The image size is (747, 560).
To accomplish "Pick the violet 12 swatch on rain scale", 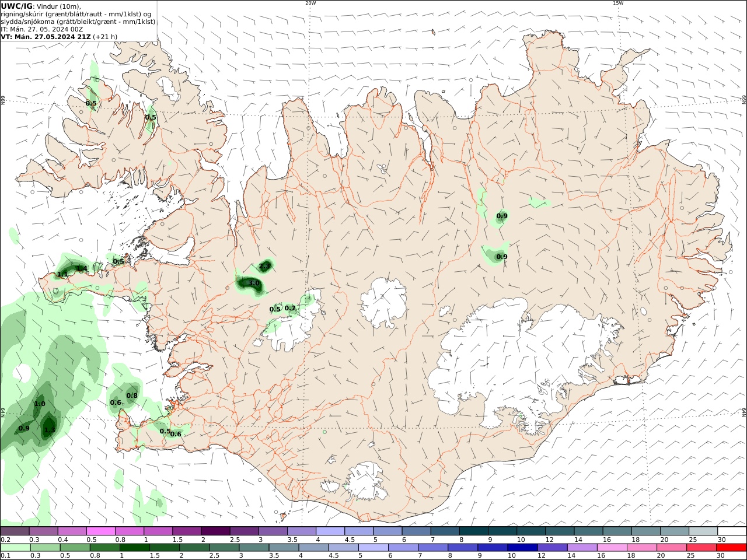I will [552, 548].
